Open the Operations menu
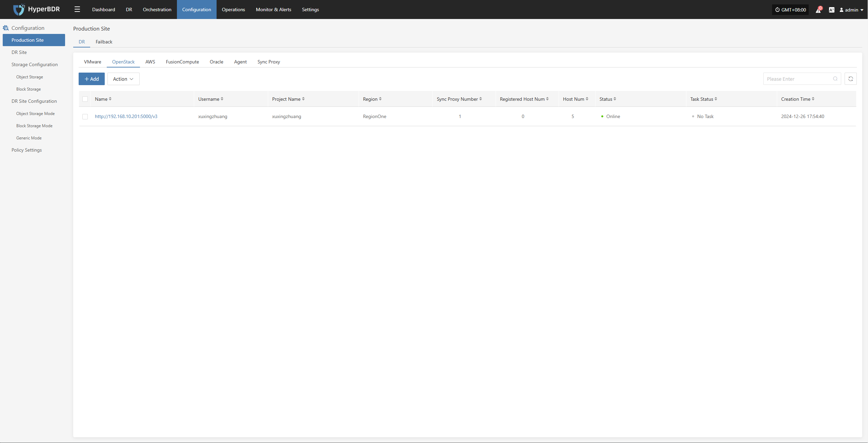This screenshot has height=443, width=868. tap(234, 9)
